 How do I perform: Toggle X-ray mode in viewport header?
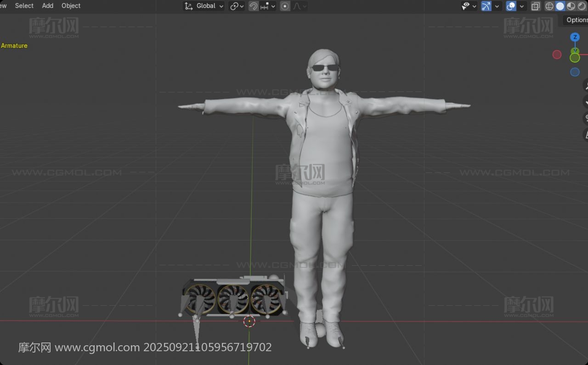[536, 6]
